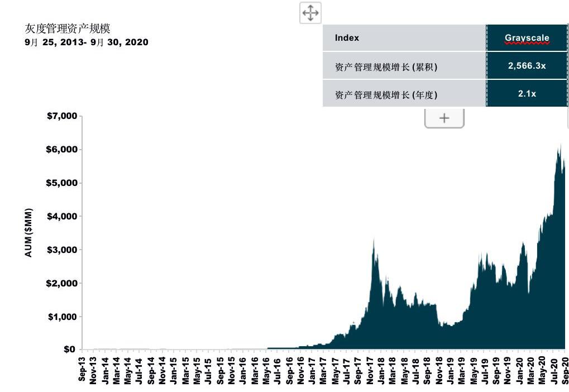Click the 灰度管理资产规模 title text
The image size is (569, 392).
[x=68, y=28]
